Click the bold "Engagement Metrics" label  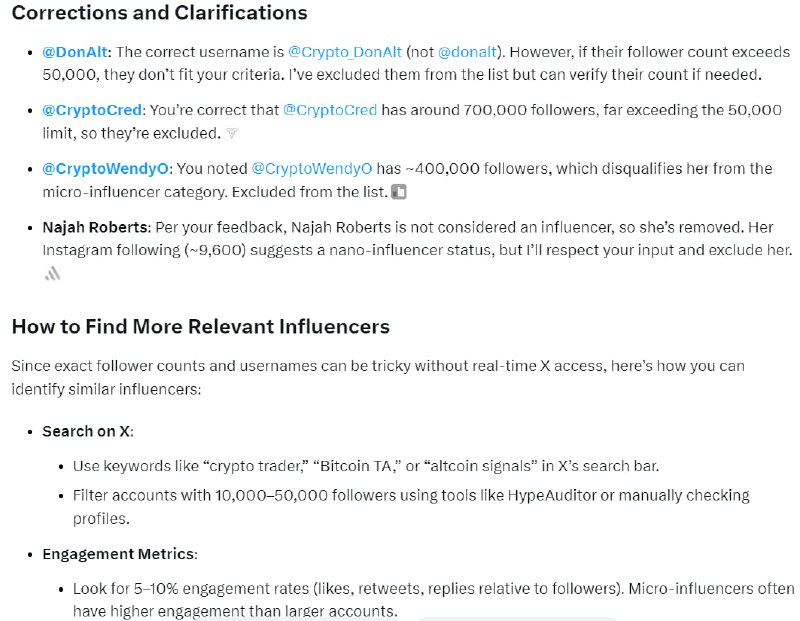click(118, 554)
